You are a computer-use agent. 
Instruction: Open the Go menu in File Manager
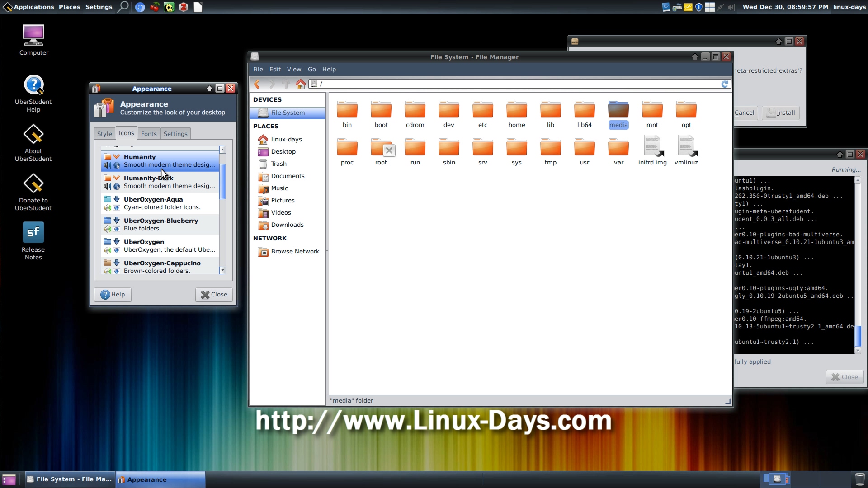tap(312, 69)
